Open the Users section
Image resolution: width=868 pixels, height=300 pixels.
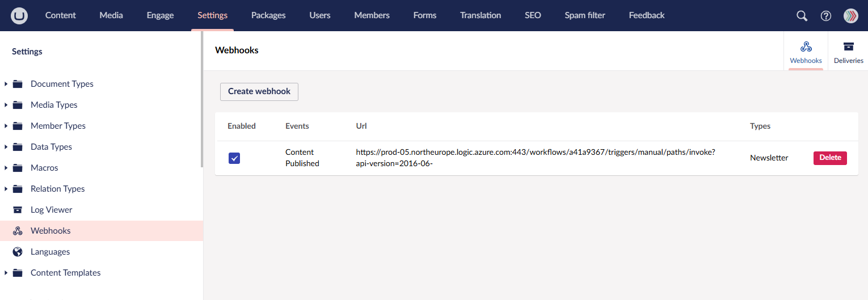pyautogui.click(x=320, y=15)
